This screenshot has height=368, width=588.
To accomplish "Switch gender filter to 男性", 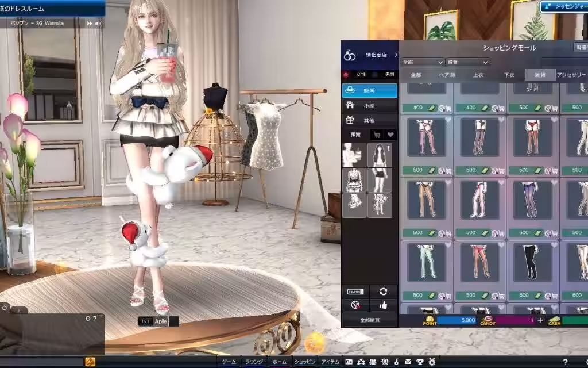I will click(x=389, y=75).
